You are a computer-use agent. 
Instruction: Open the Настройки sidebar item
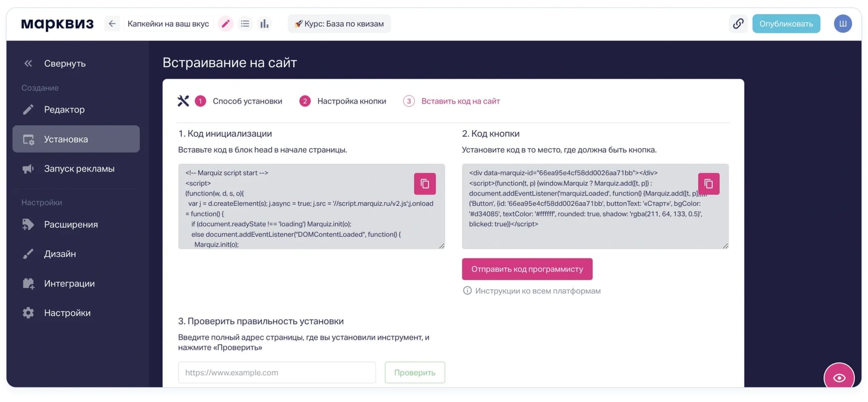pyautogui.click(x=76, y=313)
